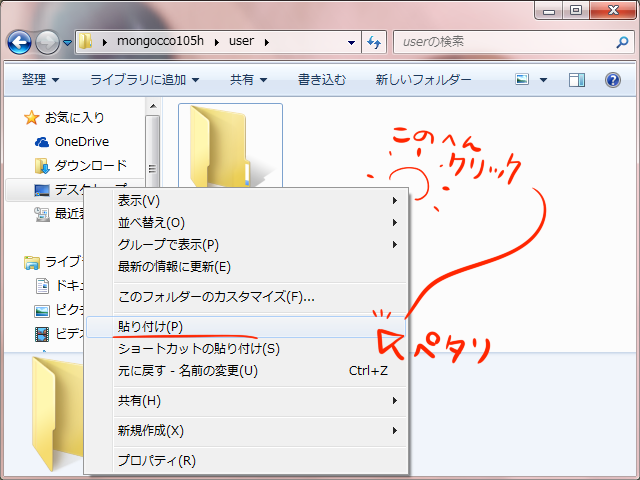Click the userの検索 search field
640x480 pixels.
tap(500, 43)
